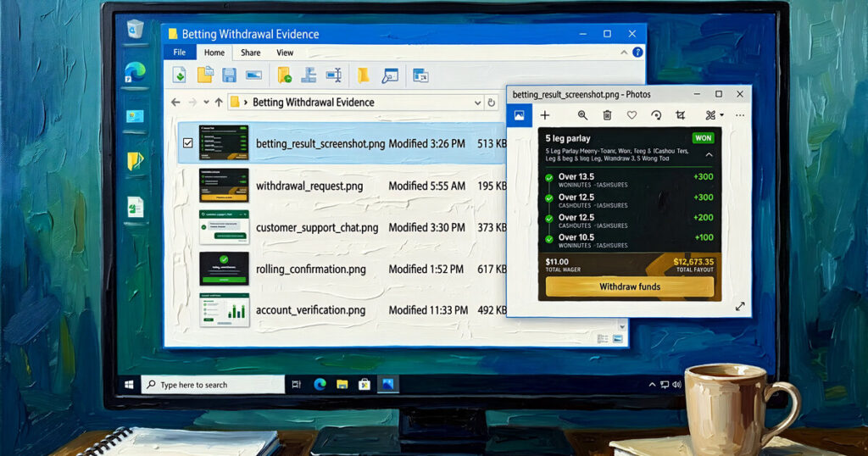Click the Withdraw funds button
The width and height of the screenshot is (868, 456).
pos(630,286)
